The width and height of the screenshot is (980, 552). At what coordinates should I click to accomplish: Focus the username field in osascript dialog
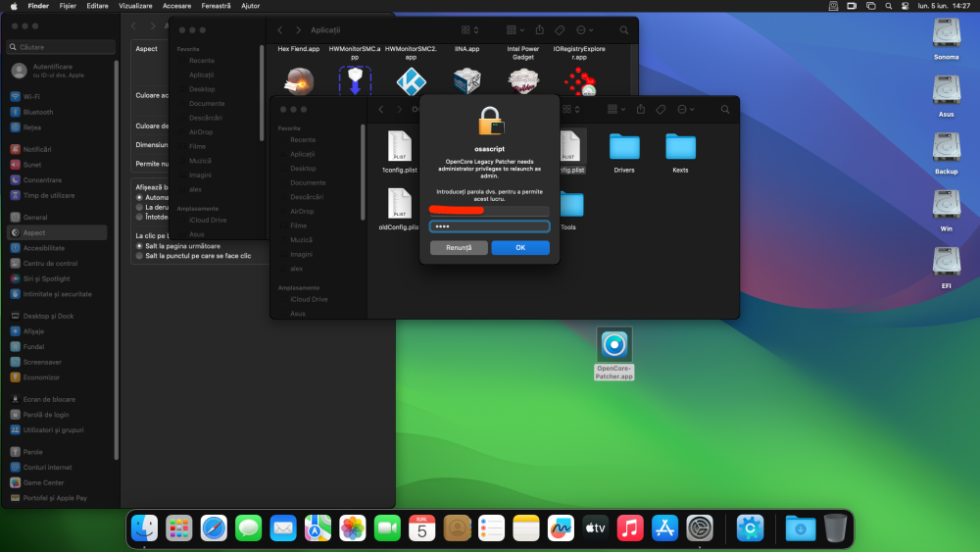pos(489,211)
